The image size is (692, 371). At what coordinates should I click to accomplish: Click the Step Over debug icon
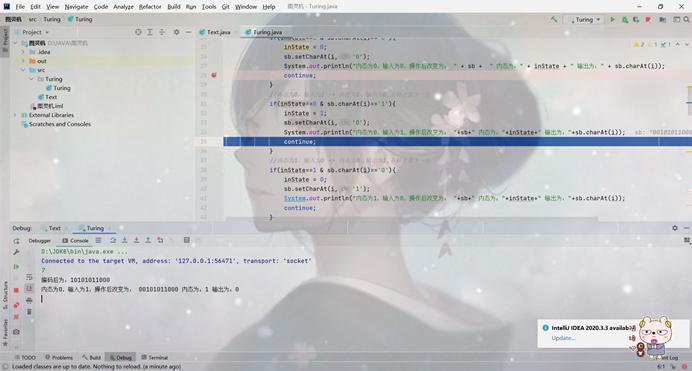point(113,240)
